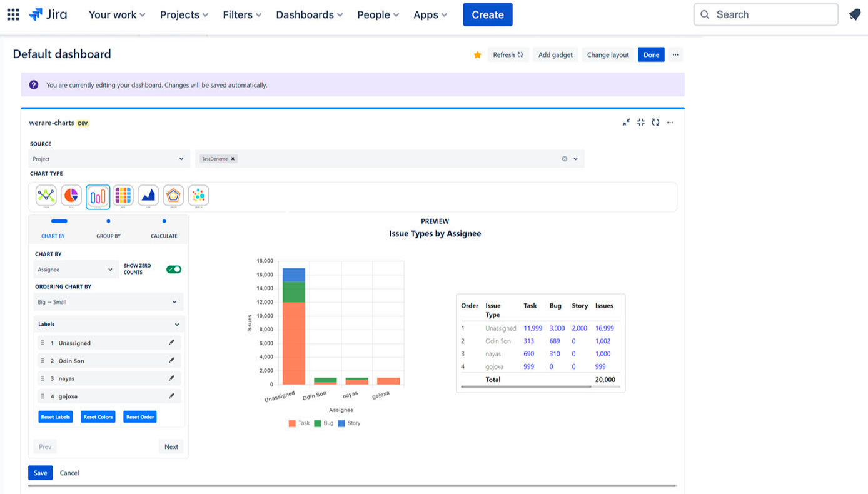Remove the TestDeneme project tag

[233, 159]
